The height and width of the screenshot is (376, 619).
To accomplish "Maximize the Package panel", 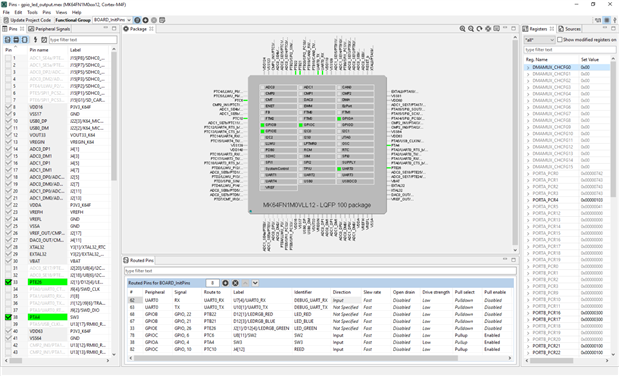I will pyautogui.click(x=513, y=28).
